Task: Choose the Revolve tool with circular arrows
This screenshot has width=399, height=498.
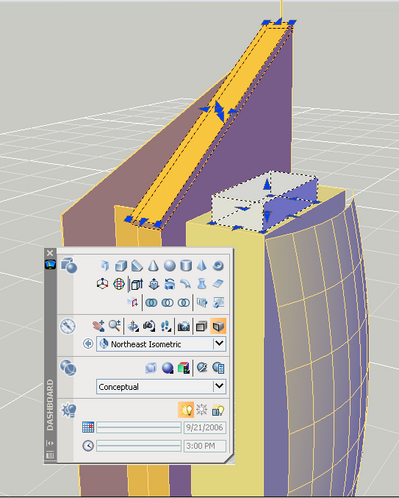Action: coord(170,284)
